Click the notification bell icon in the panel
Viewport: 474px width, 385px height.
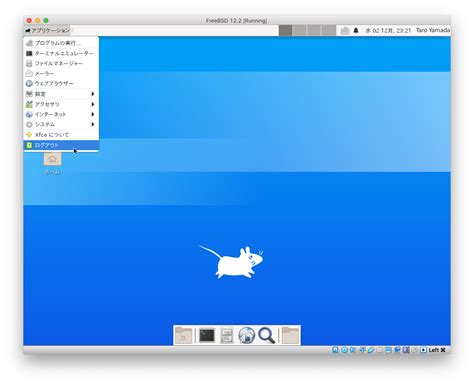pos(356,31)
